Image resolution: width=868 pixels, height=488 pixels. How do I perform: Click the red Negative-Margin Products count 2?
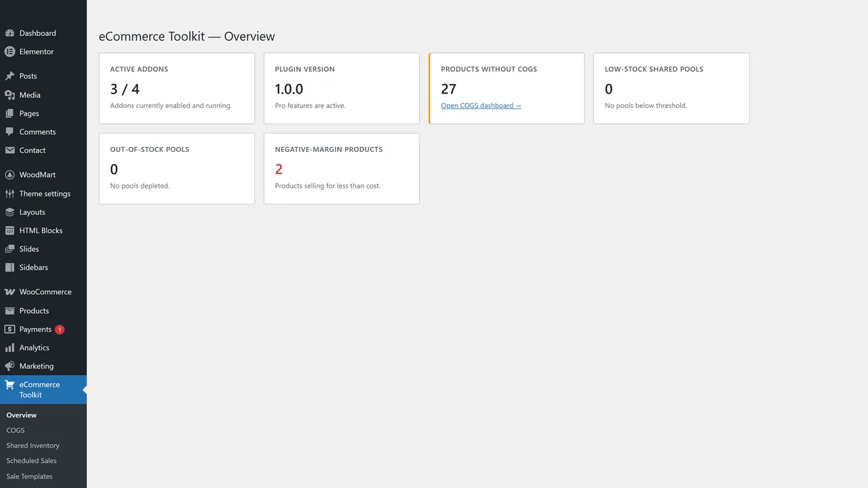pos(279,169)
